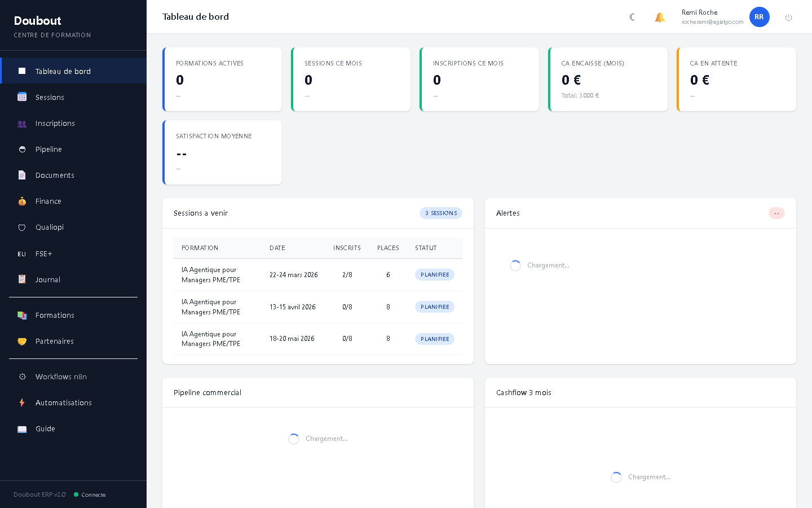Select the PLANIFIEE status for 22-24 mars session
812x508 pixels.
[434, 275]
